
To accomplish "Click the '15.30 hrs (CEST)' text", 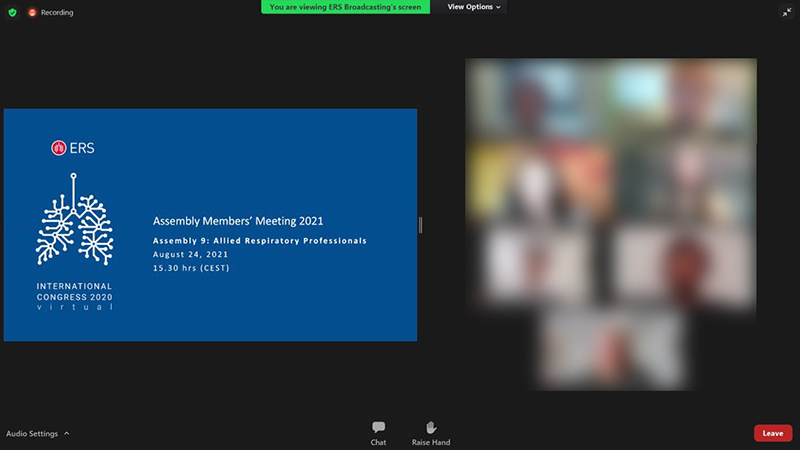I will pos(191,268).
